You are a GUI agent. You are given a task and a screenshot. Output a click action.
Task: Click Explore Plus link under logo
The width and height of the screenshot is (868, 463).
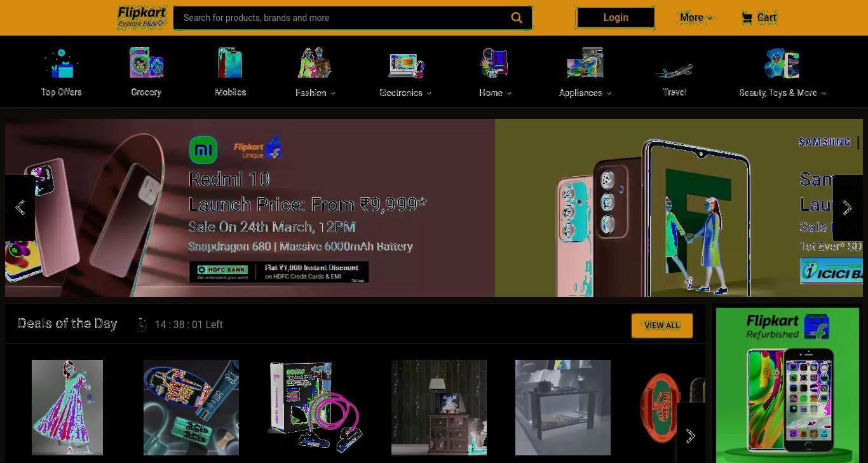click(141, 24)
